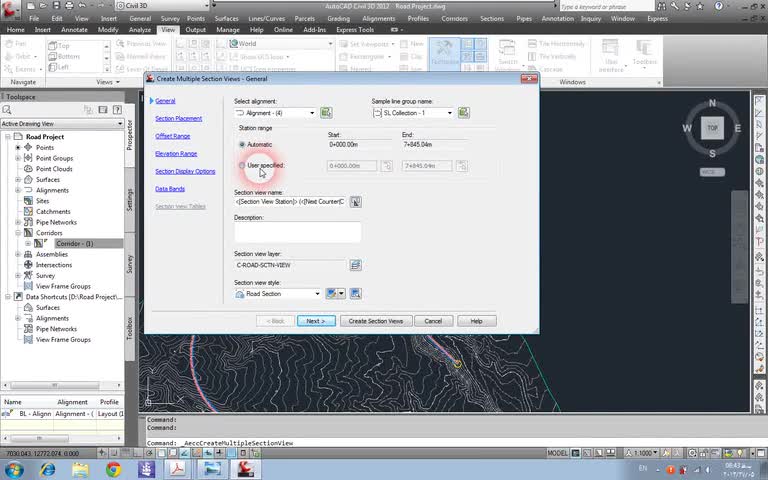Switch to the Annotate ribbon tab
The image size is (768, 480).
(x=74, y=30)
